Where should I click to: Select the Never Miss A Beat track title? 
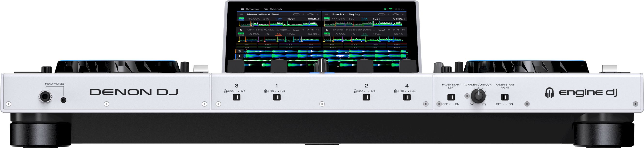[x=263, y=14]
